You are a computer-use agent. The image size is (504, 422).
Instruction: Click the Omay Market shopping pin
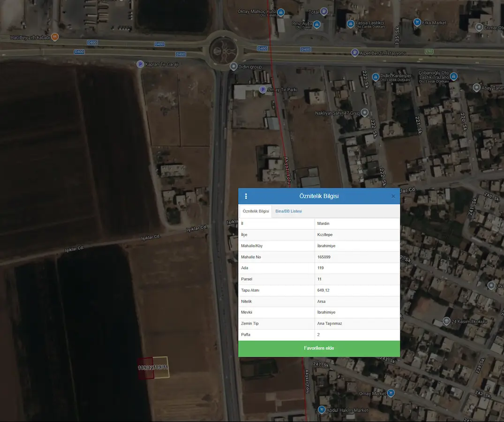pos(391,393)
